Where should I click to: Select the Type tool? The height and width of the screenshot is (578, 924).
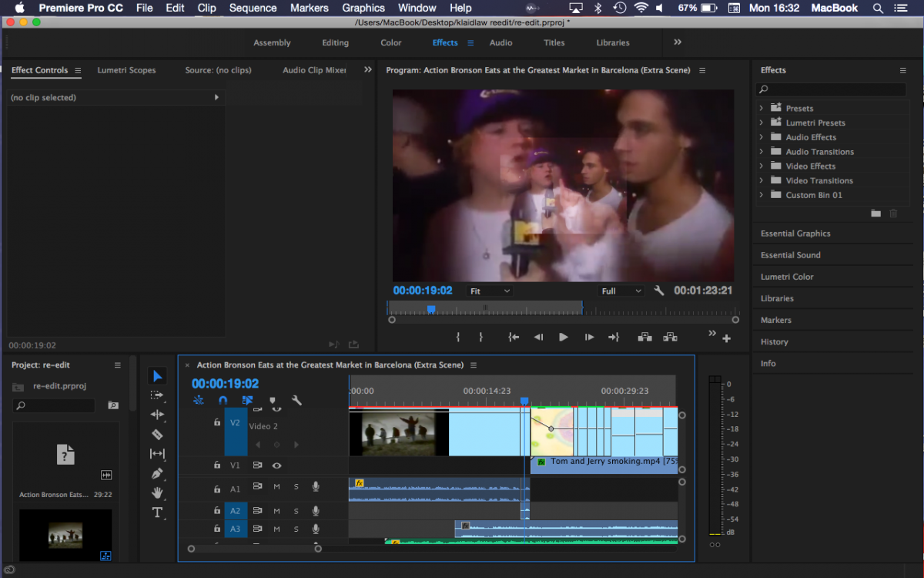[157, 512]
